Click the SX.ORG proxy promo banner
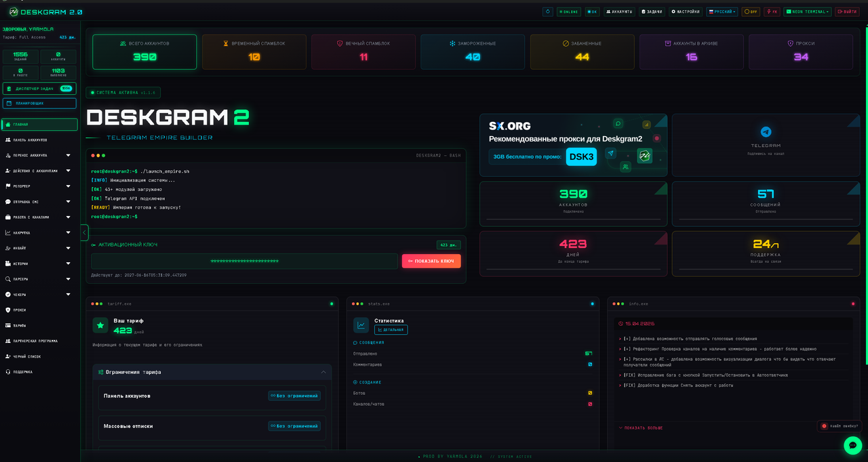The height and width of the screenshot is (462, 868). pos(574,145)
